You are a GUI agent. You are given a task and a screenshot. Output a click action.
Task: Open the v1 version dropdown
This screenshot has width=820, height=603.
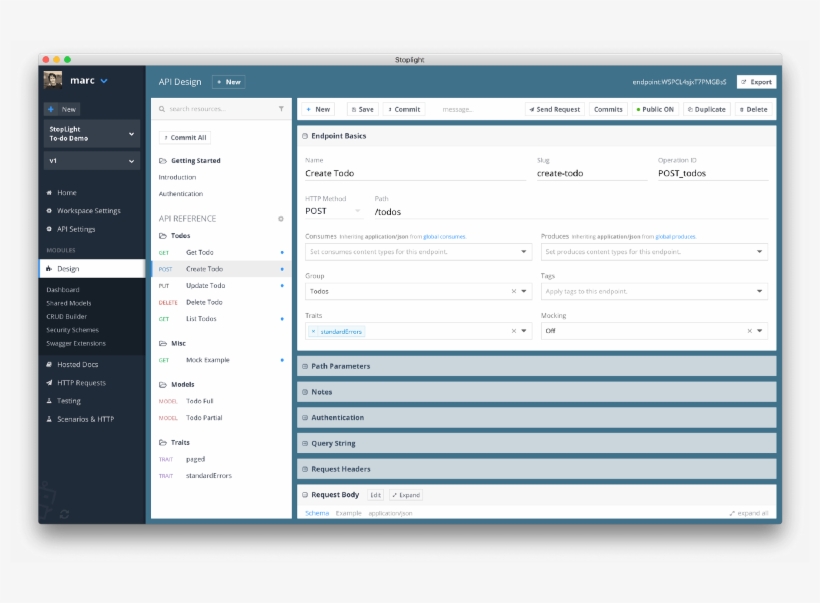pyautogui.click(x=91, y=161)
